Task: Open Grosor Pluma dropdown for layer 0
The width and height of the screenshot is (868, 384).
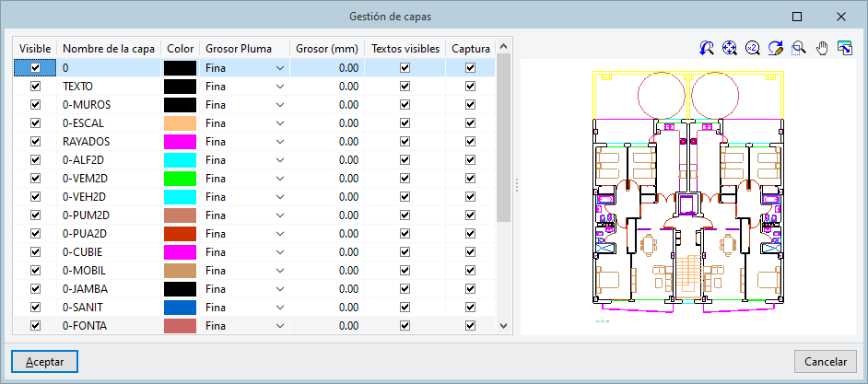Action: pos(280,67)
